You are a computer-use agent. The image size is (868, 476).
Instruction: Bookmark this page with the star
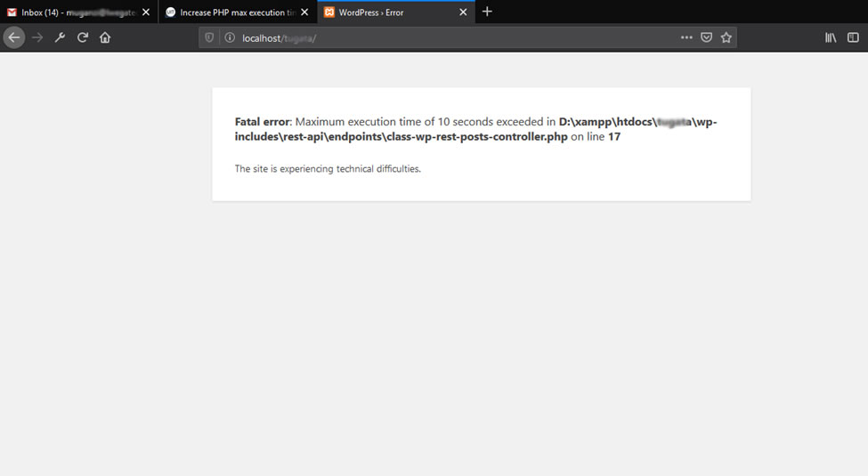(726, 37)
